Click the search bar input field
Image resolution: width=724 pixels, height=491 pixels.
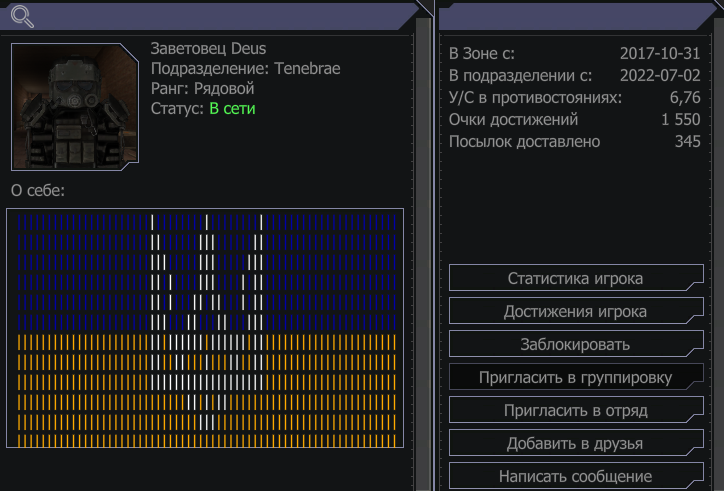click(208, 17)
